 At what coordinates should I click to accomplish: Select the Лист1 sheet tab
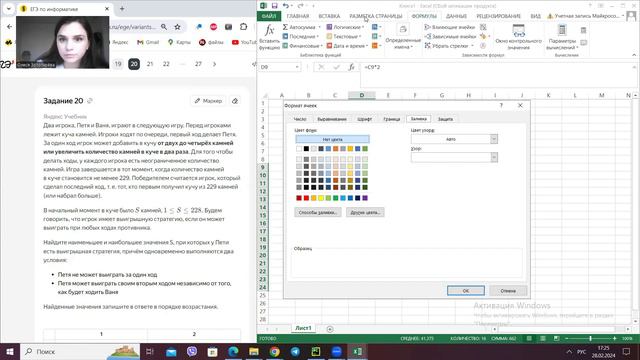(303, 328)
